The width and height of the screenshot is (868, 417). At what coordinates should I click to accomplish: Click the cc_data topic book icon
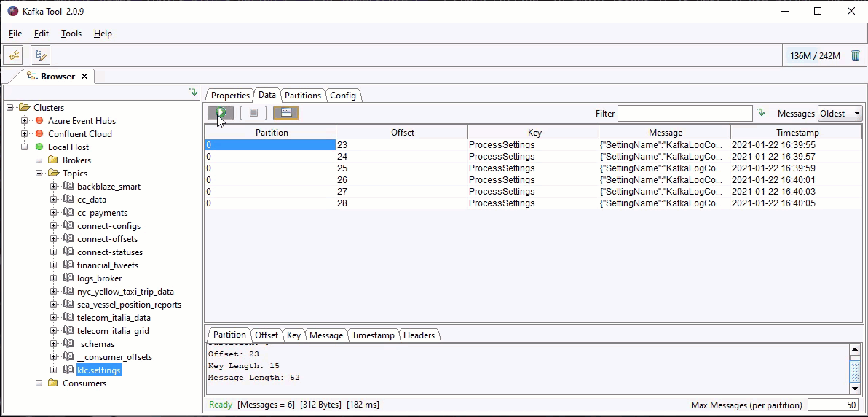(x=68, y=200)
